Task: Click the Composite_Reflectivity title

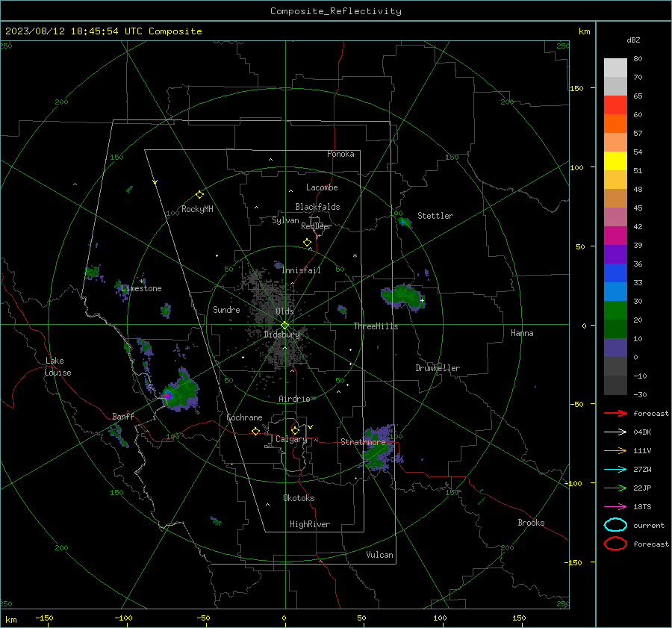Action: pyautogui.click(x=336, y=11)
